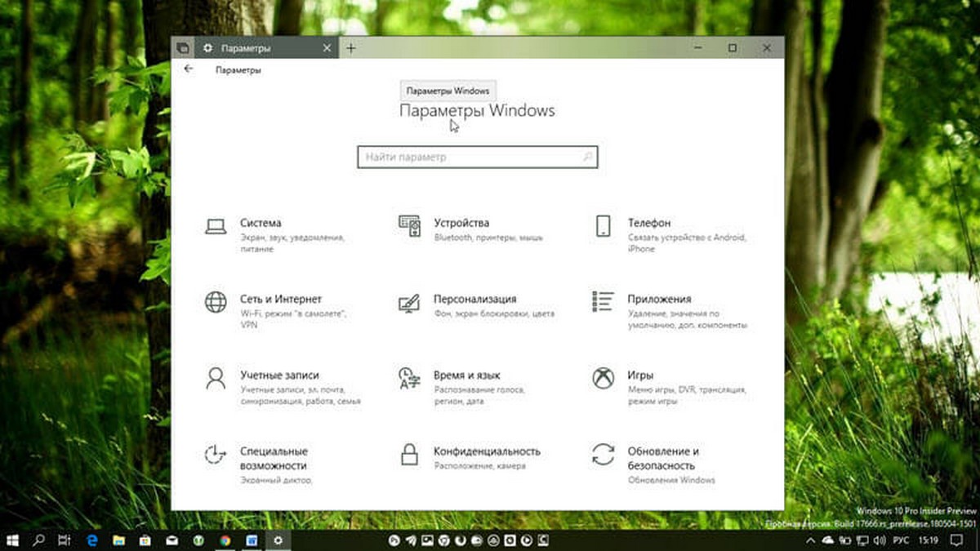980x551 pixels.
Task: Open the Mail app on the taskbar
Action: 171,540
